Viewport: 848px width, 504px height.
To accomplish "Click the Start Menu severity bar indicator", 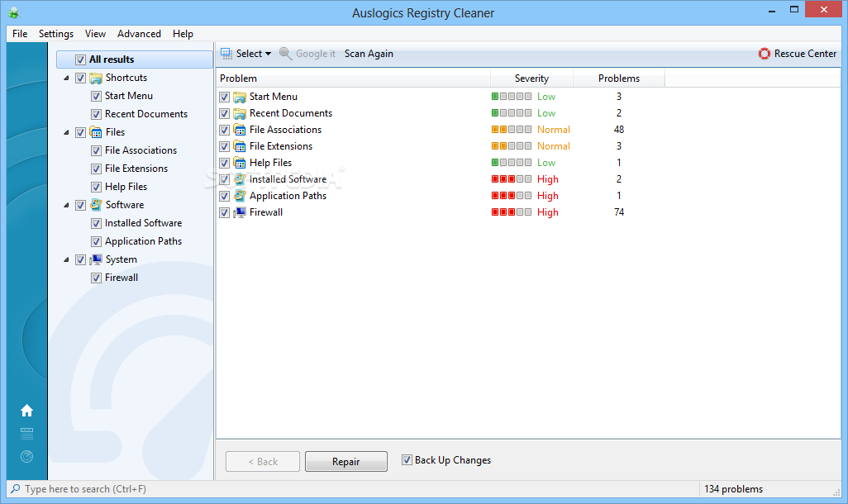I will (511, 97).
